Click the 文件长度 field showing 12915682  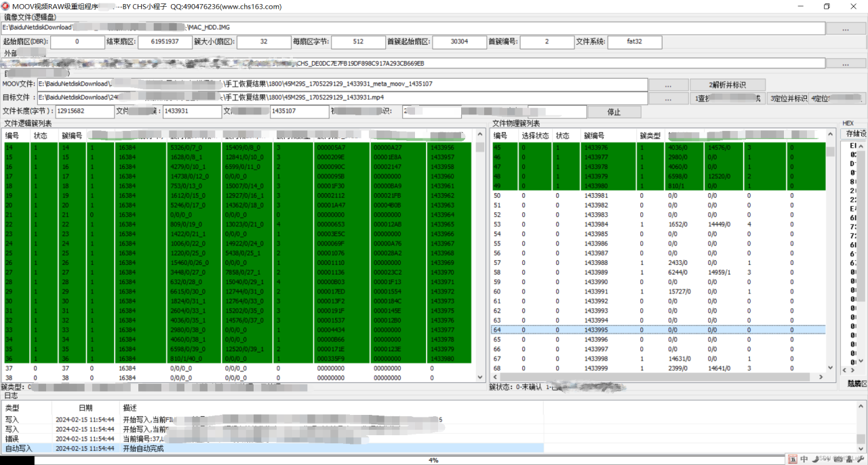(85, 111)
